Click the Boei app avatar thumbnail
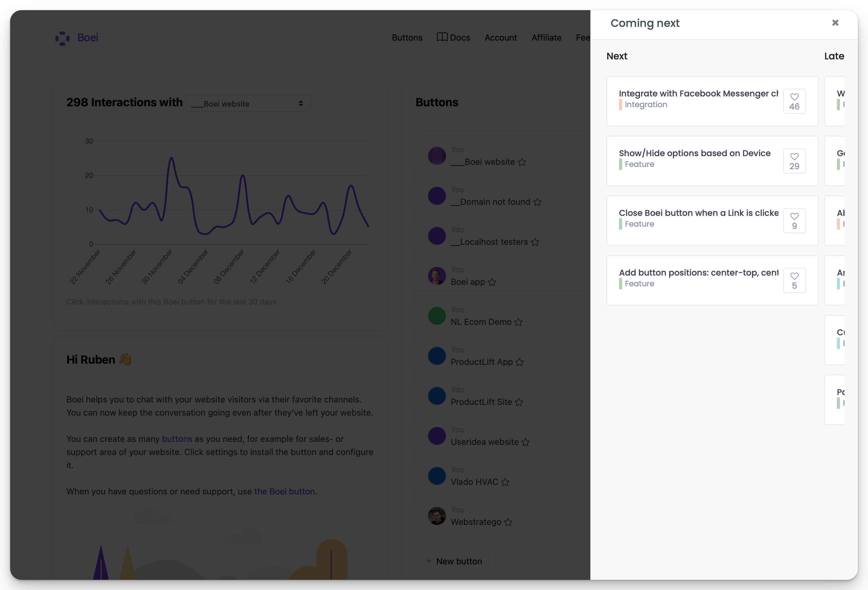Screen dimensions: 868x590 click(437, 276)
